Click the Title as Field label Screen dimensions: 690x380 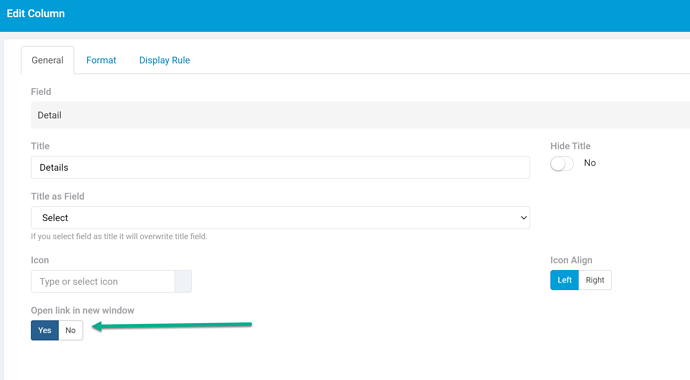click(58, 197)
